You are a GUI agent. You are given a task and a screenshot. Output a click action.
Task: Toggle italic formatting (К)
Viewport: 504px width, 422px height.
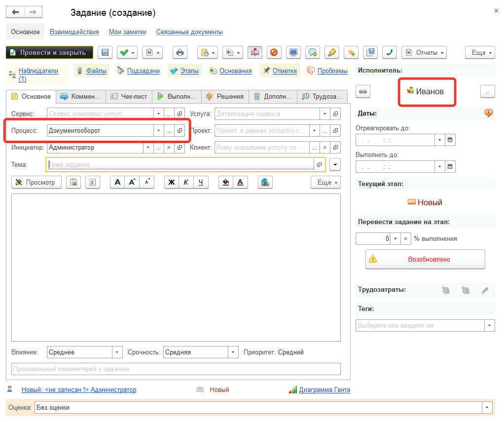tap(186, 182)
